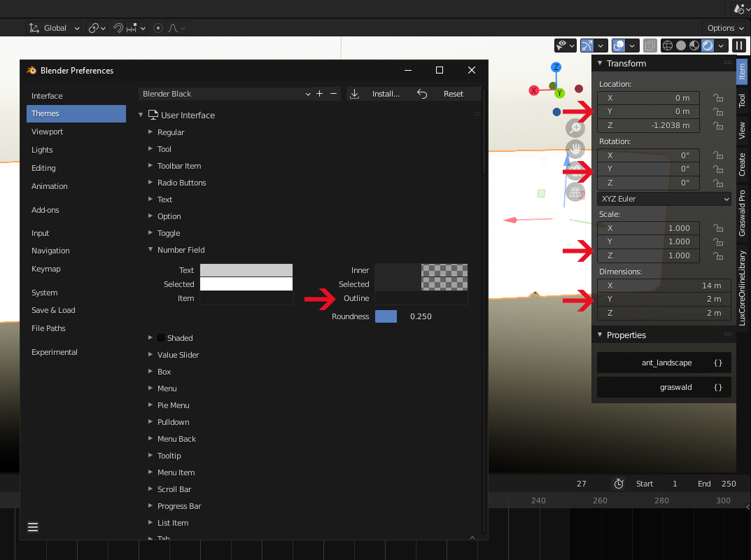This screenshot has height=560, width=751.
Task: Toggle snapping with the magnet icon
Action: [x=118, y=28]
